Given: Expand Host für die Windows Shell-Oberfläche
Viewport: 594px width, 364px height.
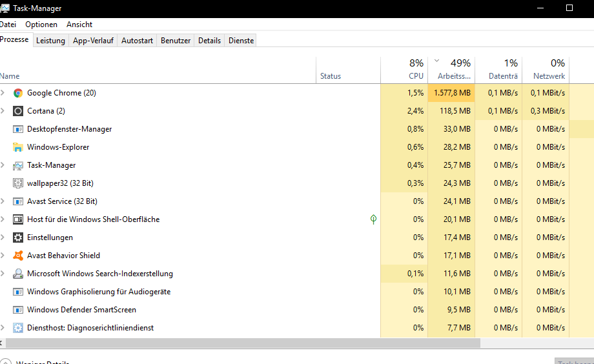Looking at the screenshot, I should (x=3, y=219).
